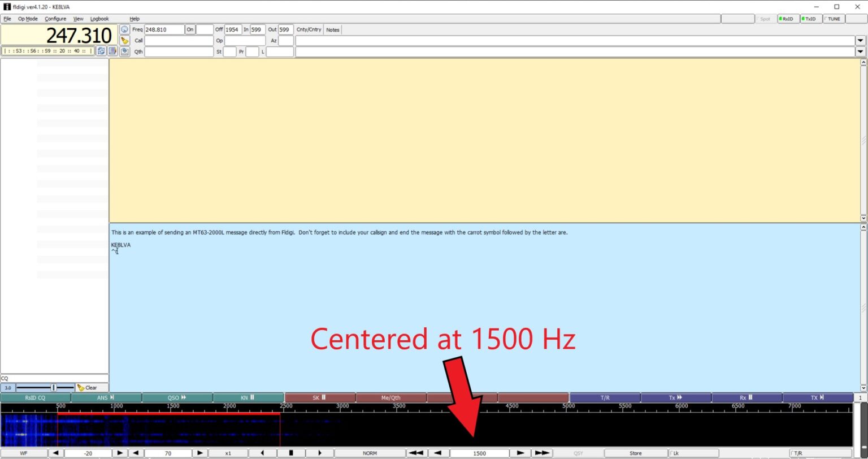Screen dimensions: 868x459
Task: Open the Op Mode menu
Action: [x=28, y=19]
